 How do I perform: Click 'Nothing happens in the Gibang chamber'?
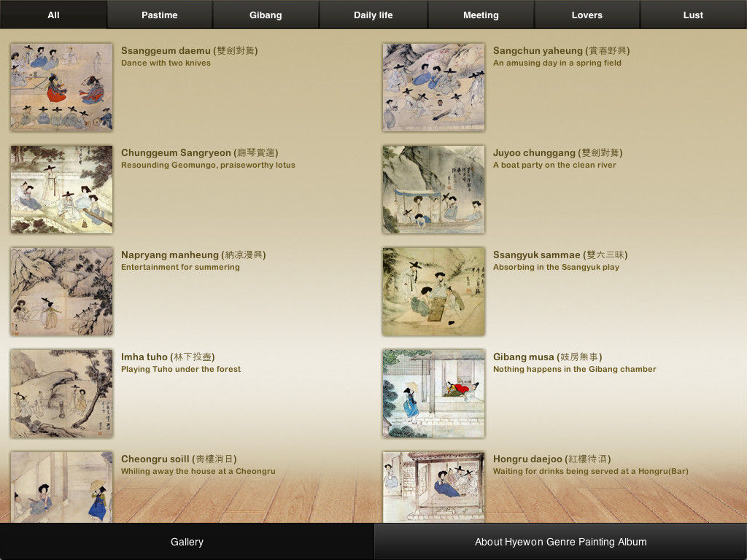575,369
